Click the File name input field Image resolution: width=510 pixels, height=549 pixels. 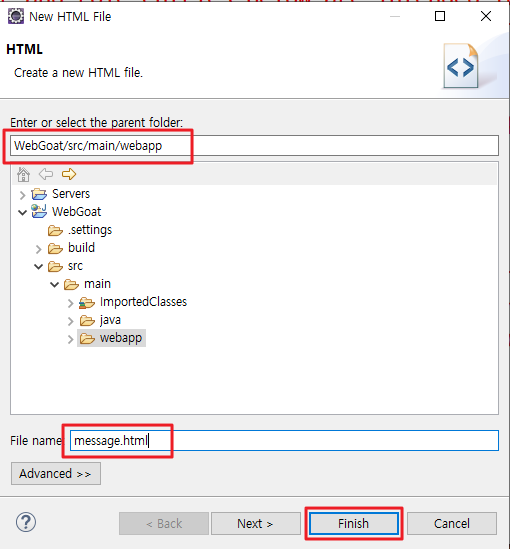(x=284, y=440)
